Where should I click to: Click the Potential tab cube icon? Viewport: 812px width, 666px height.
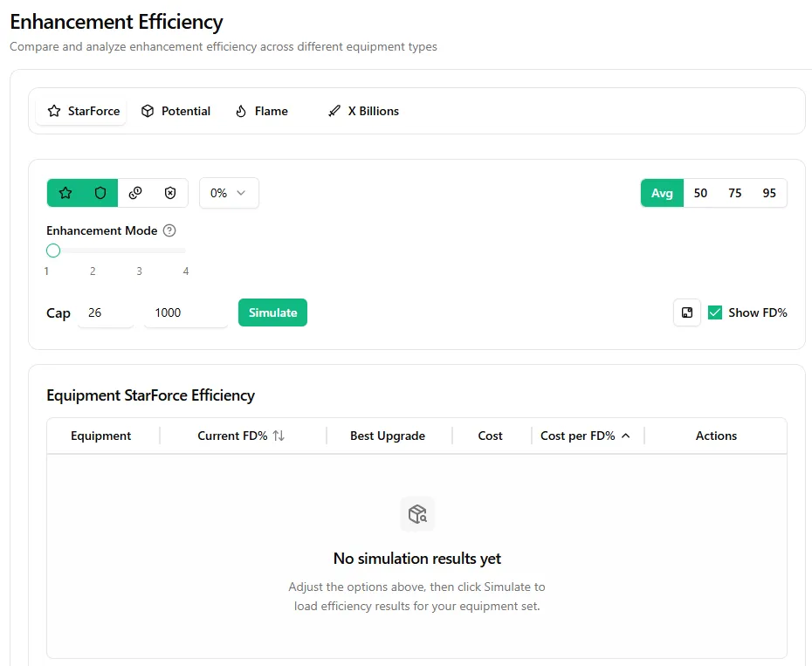coord(148,112)
